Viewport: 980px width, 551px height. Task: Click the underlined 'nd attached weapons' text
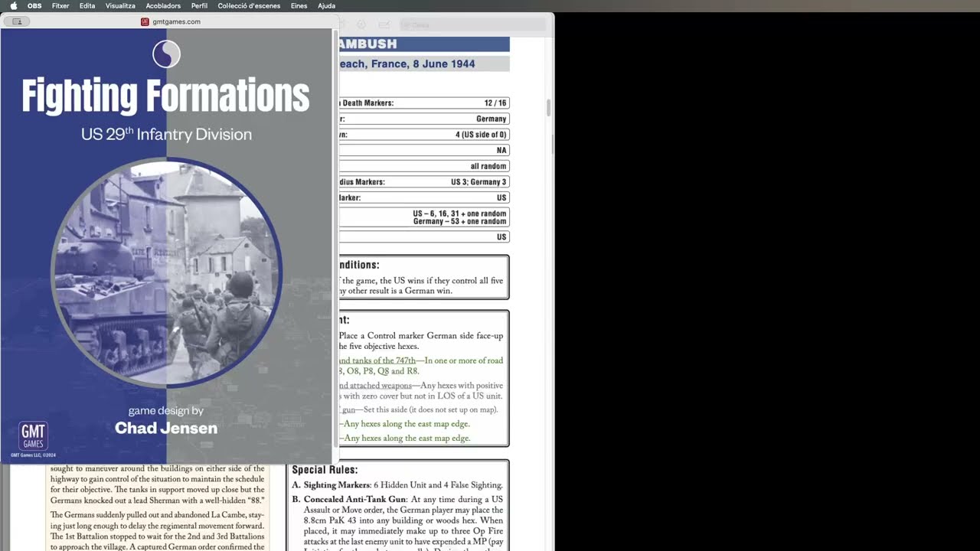[374, 386]
